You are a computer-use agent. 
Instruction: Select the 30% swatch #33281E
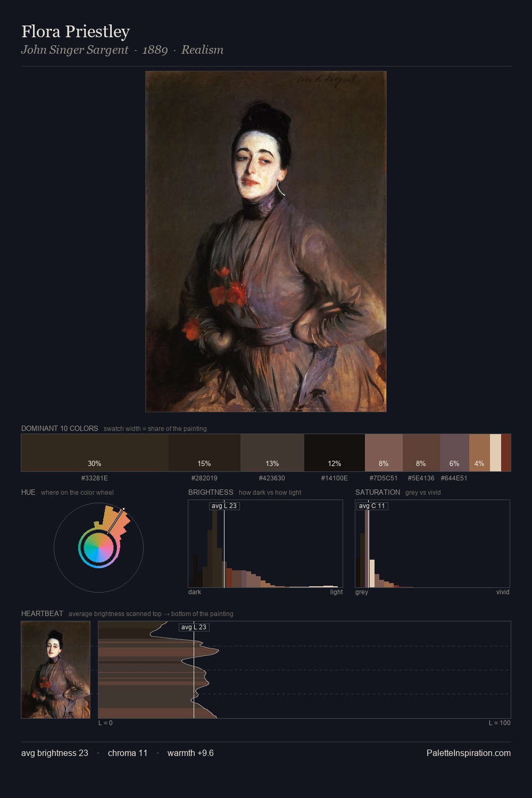click(95, 453)
